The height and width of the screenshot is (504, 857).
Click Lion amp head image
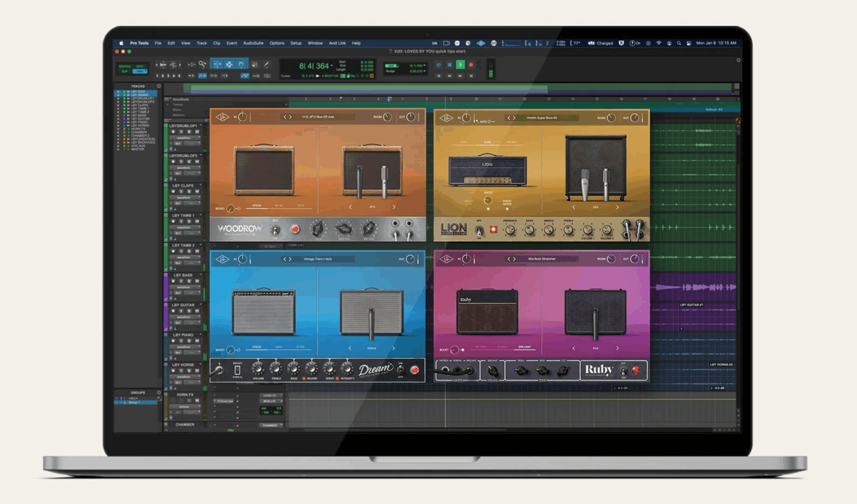(488, 170)
